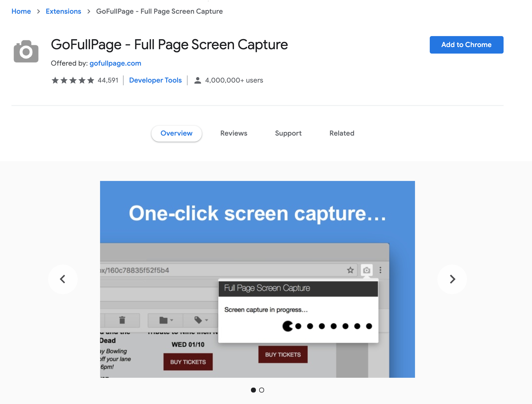Open the Home breadcrumb link

21,11
